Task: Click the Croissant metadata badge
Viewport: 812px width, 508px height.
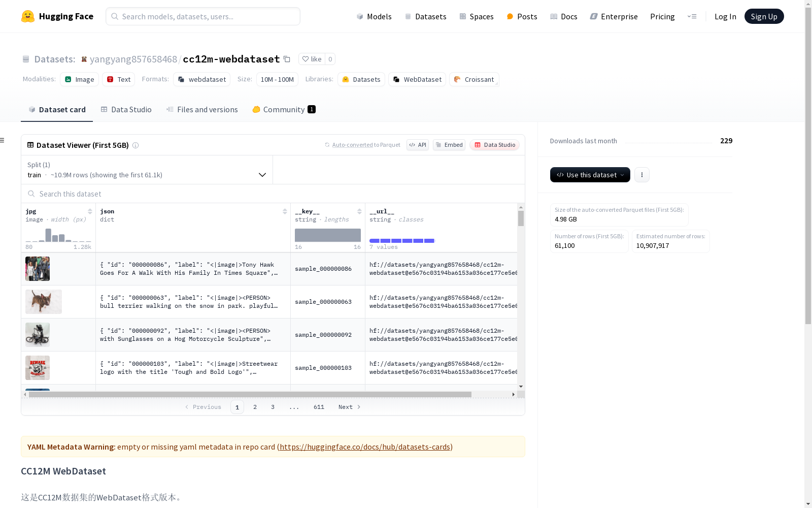Action: [x=473, y=79]
